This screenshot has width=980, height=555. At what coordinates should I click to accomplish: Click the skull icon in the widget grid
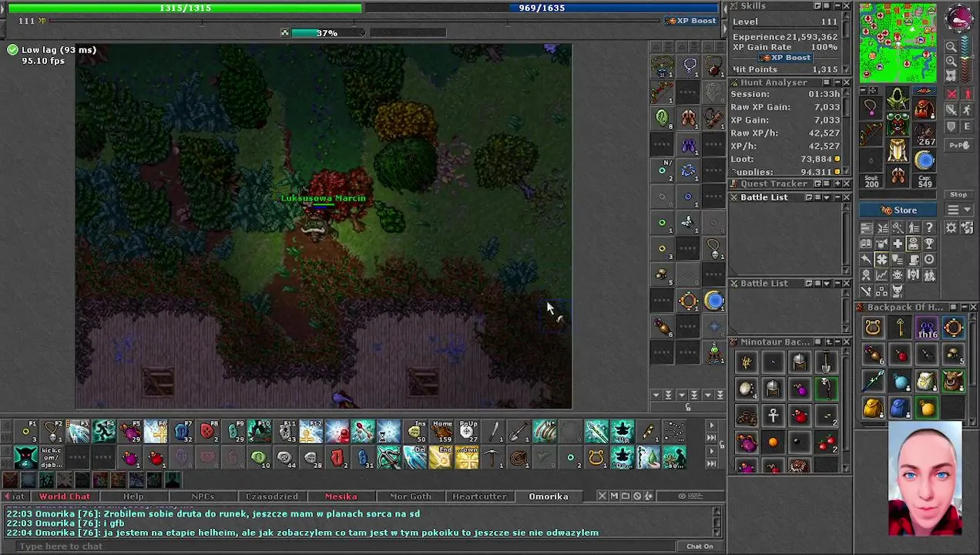898,275
